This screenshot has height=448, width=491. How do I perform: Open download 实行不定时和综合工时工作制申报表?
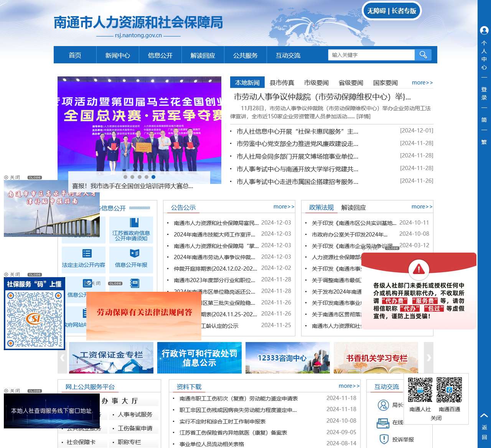click(x=222, y=421)
